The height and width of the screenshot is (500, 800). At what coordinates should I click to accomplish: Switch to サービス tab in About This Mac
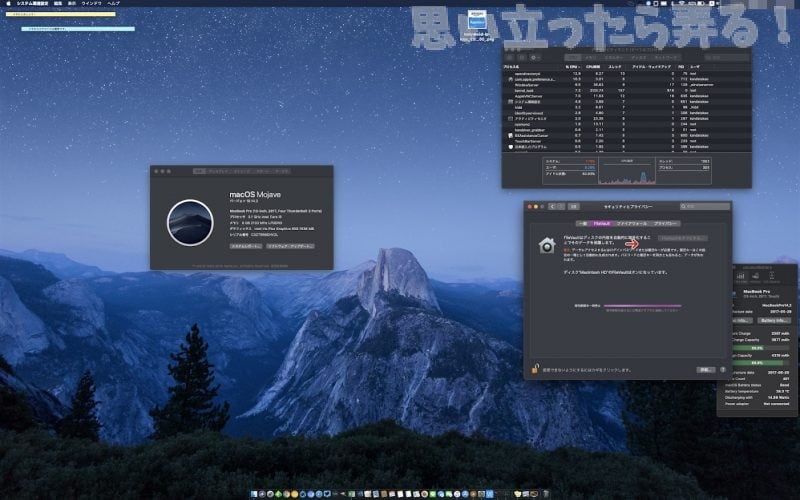(x=282, y=171)
